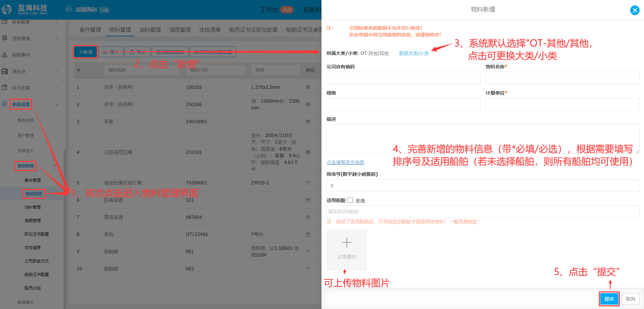Click the 物料代码 search filter in table

point(215,70)
